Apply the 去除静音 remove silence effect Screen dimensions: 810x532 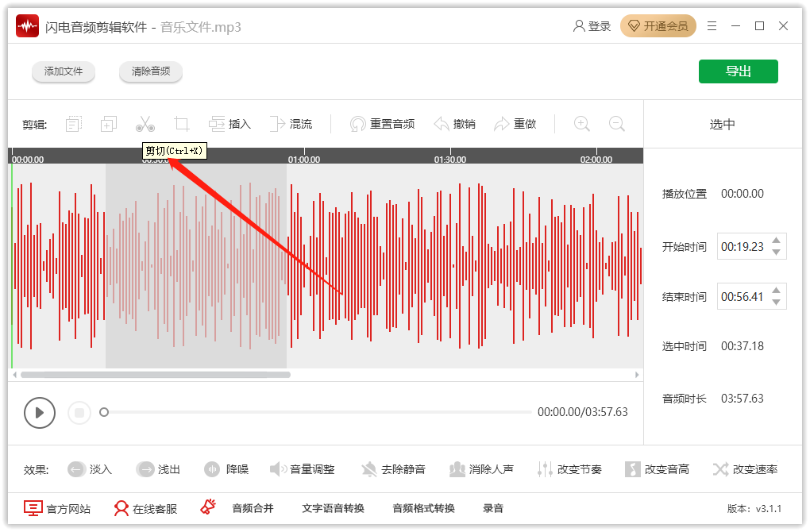click(393, 469)
